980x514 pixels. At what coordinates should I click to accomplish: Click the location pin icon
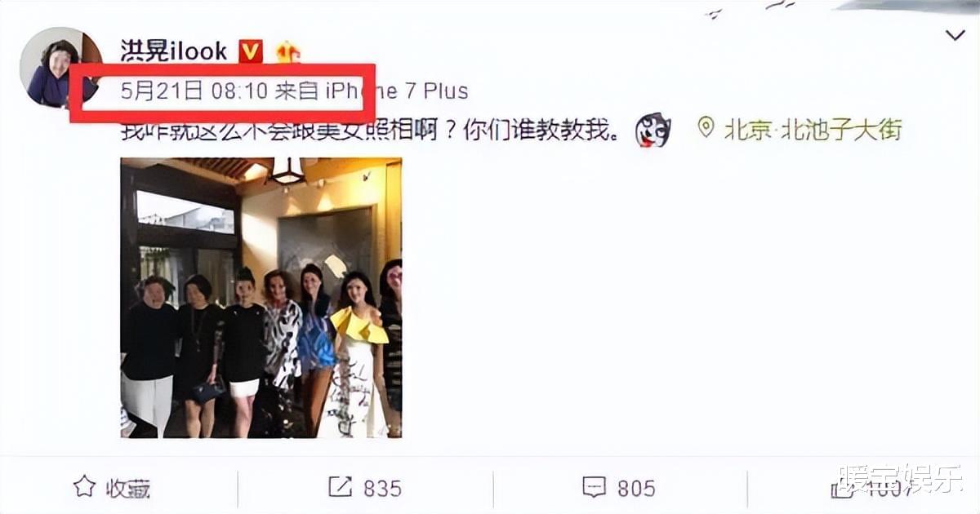coord(706,128)
